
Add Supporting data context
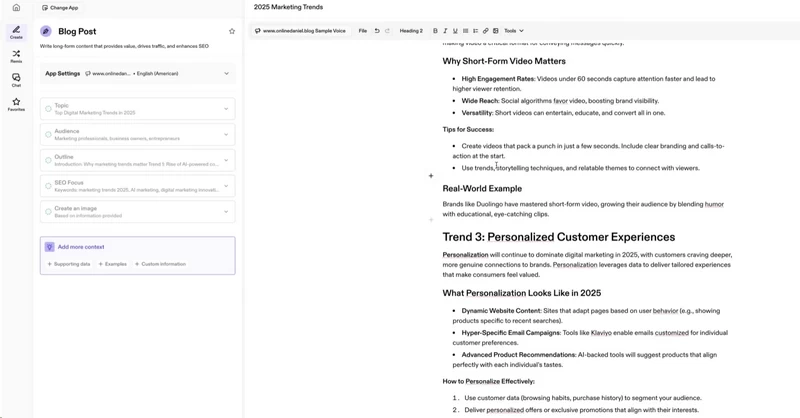(x=69, y=264)
